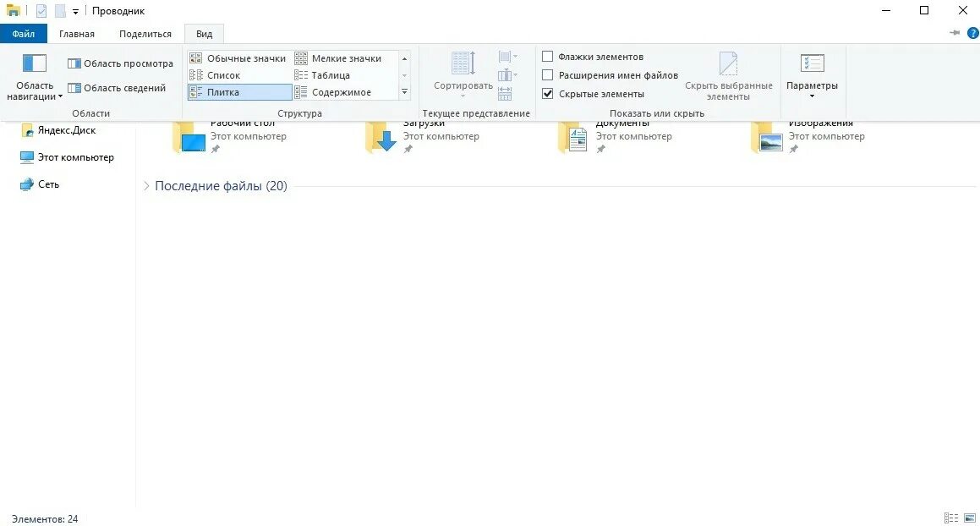Toggle Details pane (Область сведений)

pos(117,88)
